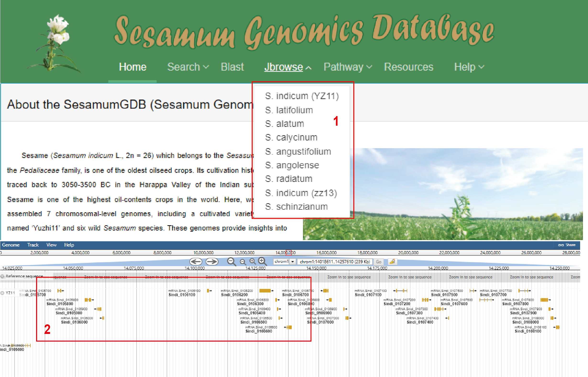Open the Blast page

tap(232, 67)
